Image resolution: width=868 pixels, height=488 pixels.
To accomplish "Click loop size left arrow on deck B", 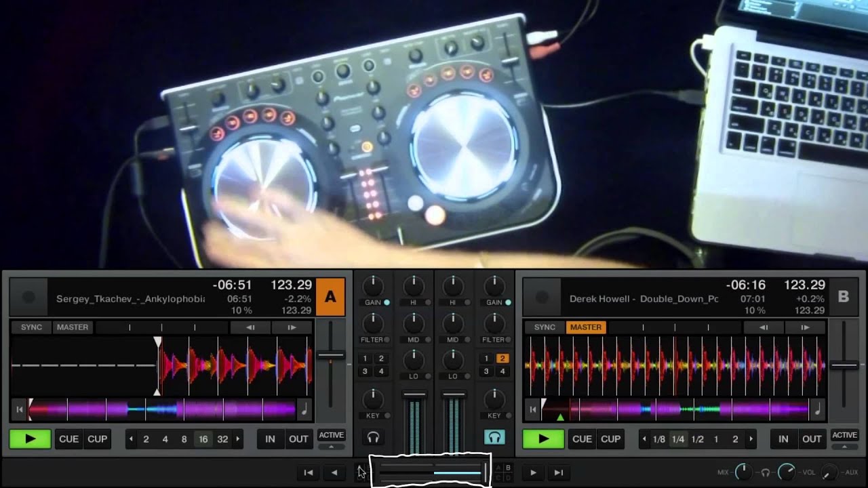I will [645, 439].
